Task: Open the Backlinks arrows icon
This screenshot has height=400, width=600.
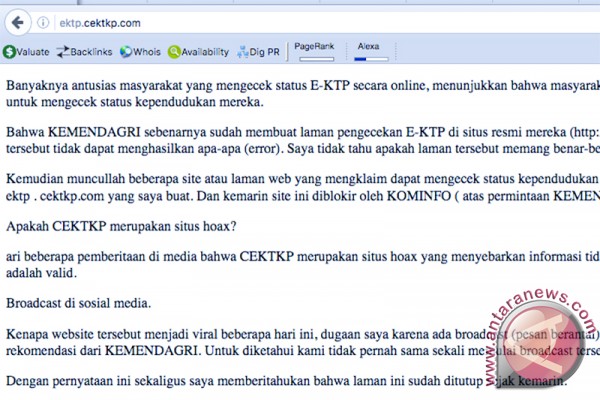Action: pyautogui.click(x=63, y=52)
